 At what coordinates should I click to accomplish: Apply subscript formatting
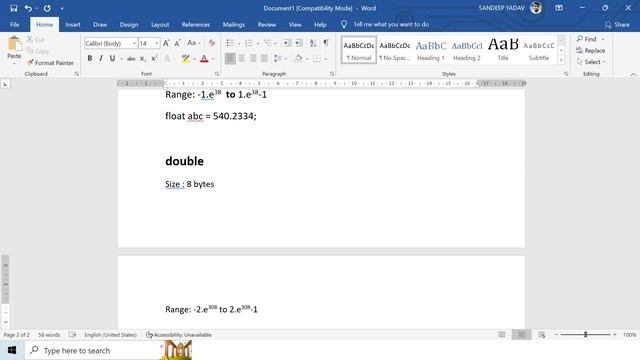(142, 59)
